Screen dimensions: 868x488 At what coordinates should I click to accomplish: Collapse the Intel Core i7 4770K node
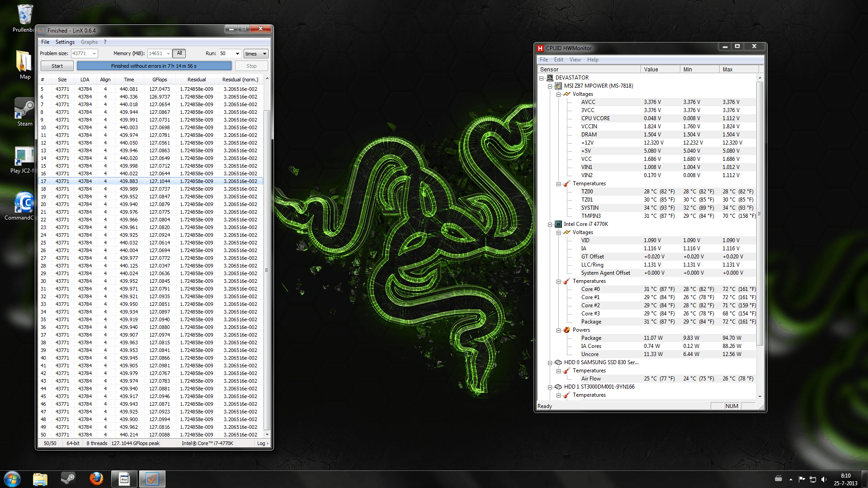[550, 224]
